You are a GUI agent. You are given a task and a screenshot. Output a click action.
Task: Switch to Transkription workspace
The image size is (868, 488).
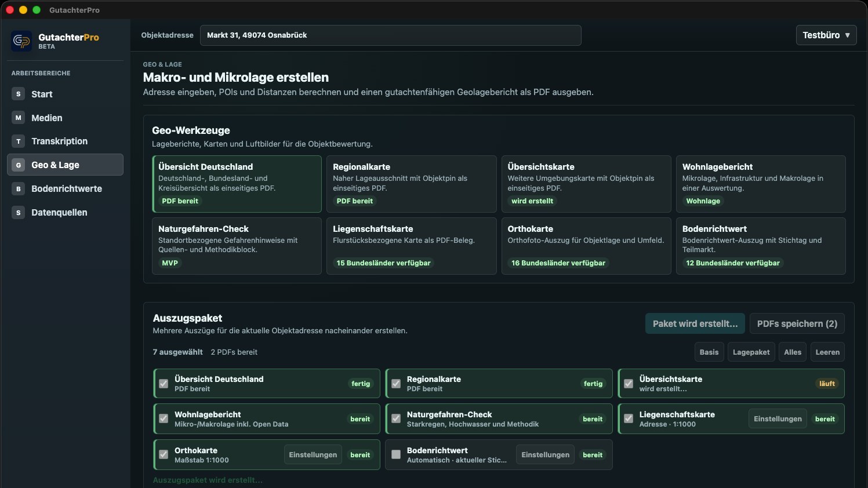[x=65, y=141]
